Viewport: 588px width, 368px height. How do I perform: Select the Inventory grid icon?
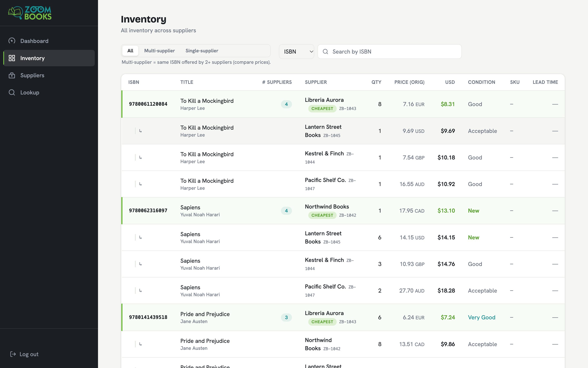pyautogui.click(x=12, y=58)
